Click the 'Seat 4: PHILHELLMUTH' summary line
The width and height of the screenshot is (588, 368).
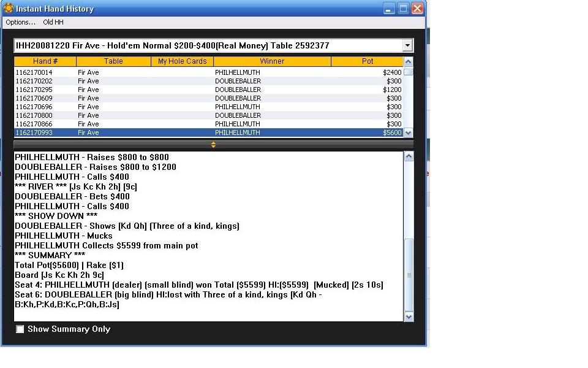(x=199, y=285)
